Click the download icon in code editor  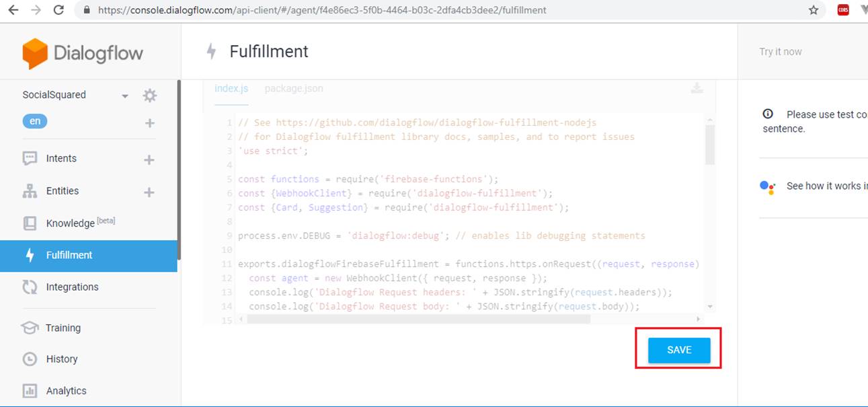(x=697, y=89)
